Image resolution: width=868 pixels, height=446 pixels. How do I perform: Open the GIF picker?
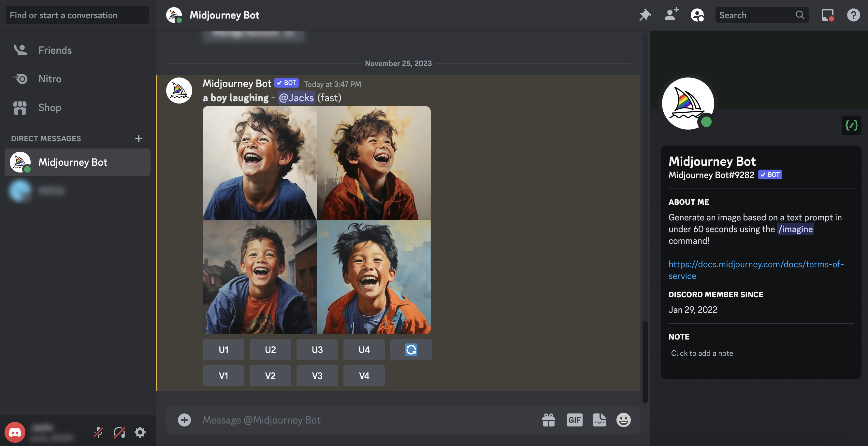(574, 420)
